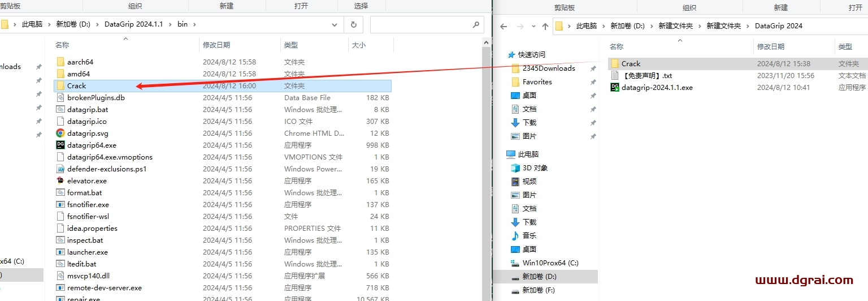Select the fsnotifier-wsl file icon
This screenshot has width=868, height=301.
pyautogui.click(x=60, y=216)
